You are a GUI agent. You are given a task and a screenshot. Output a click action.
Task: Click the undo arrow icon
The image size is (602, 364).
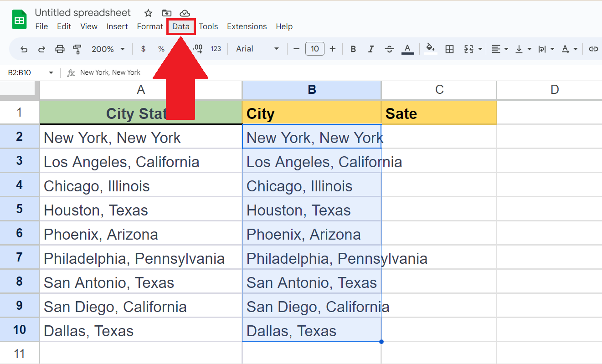(x=24, y=49)
